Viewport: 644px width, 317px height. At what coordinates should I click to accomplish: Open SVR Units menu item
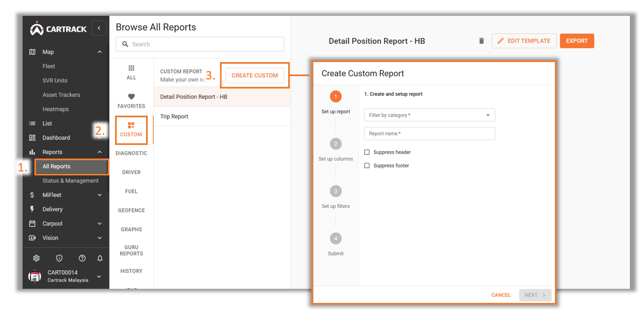55,81
